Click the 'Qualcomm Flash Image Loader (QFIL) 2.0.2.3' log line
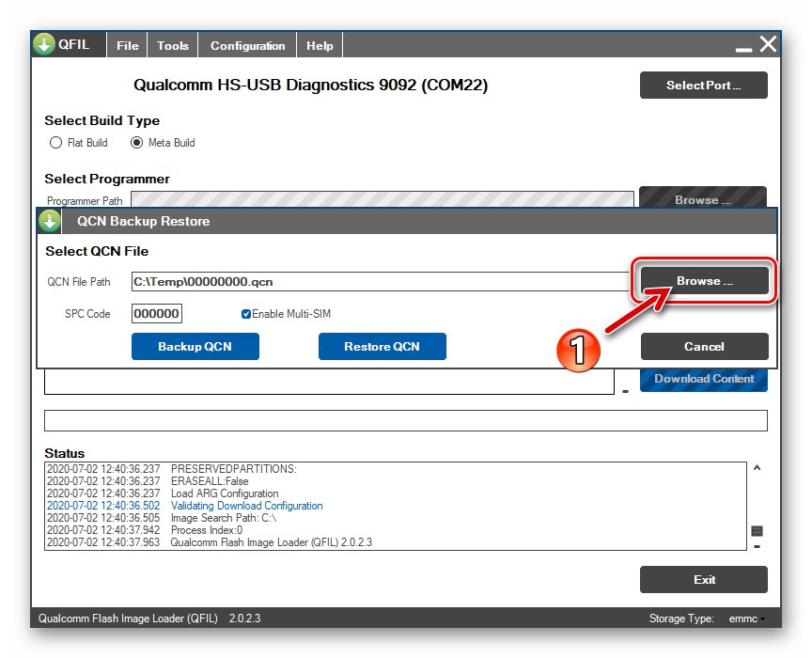Image resolution: width=812 pixels, height=658 pixels. [x=272, y=542]
